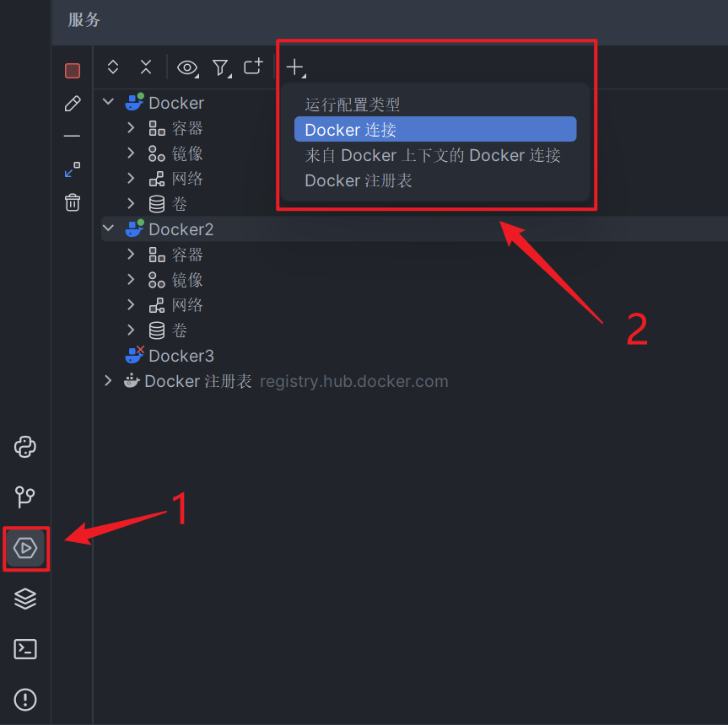Screen dimensions: 728x725
Task: Click 网络 label under Docker
Action: pyautogui.click(x=187, y=179)
